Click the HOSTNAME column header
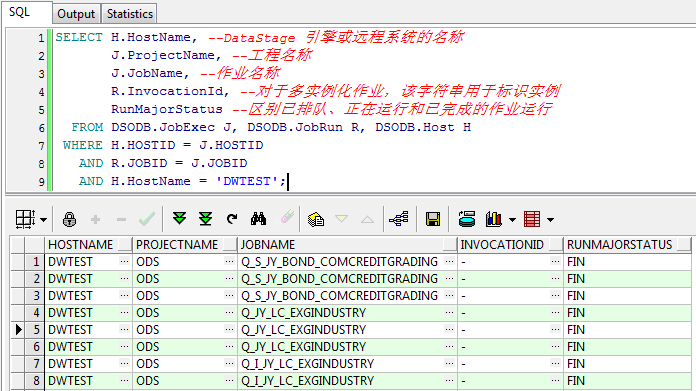This screenshot has height=391, width=696. (x=88, y=245)
